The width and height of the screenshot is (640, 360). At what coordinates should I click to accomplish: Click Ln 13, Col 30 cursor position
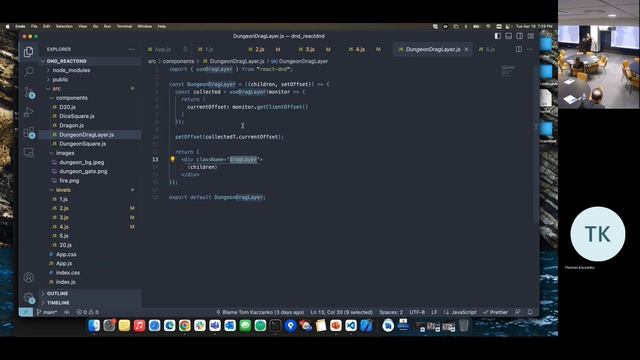(x=342, y=312)
